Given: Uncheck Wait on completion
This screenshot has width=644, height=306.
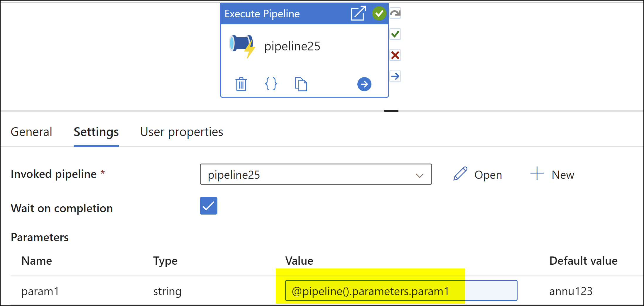Looking at the screenshot, I should tap(208, 206).
